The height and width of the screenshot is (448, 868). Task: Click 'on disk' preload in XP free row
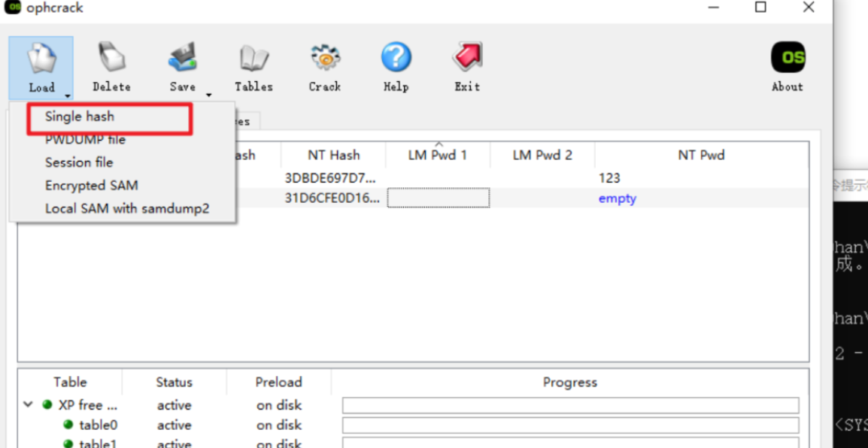[x=278, y=405]
